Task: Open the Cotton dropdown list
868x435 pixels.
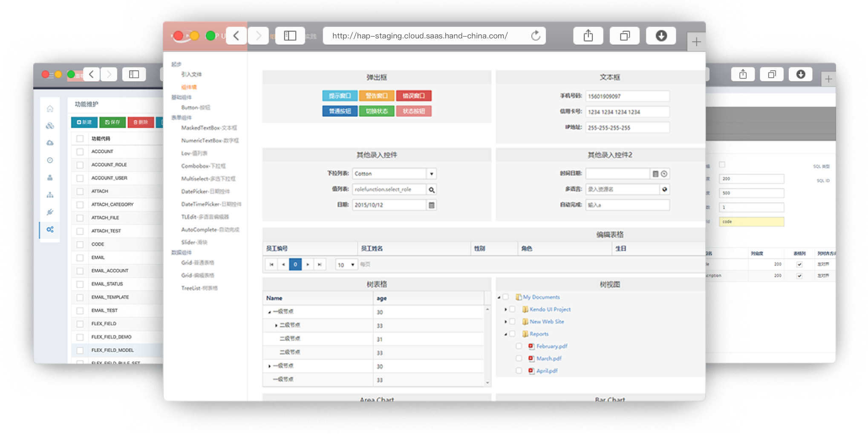Action: tap(432, 174)
